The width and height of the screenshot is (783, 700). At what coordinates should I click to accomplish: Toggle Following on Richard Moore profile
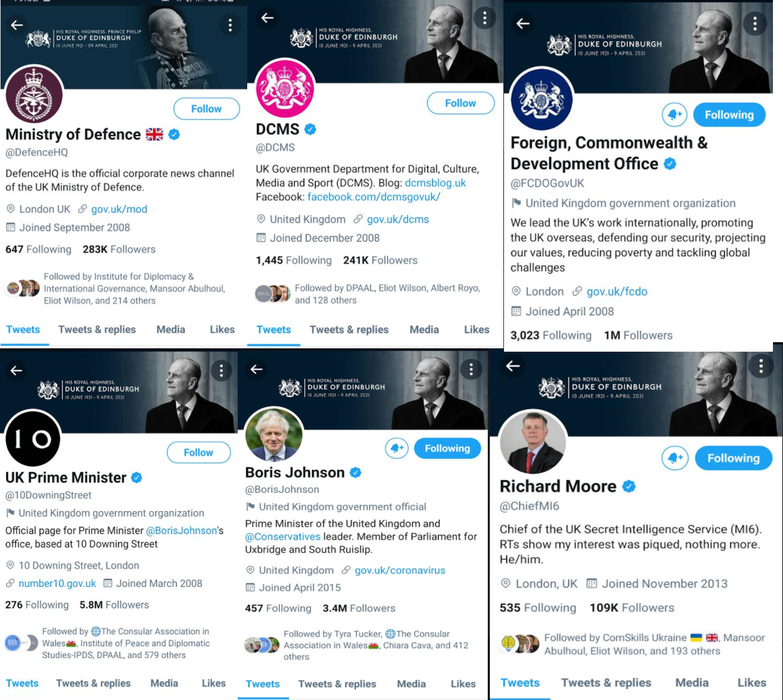733,458
